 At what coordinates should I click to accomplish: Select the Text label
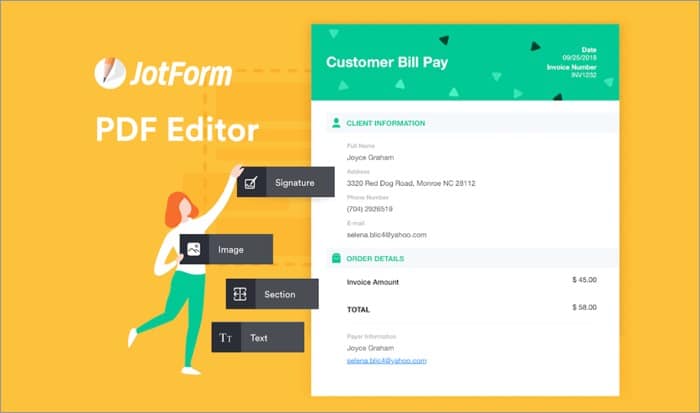click(x=259, y=338)
